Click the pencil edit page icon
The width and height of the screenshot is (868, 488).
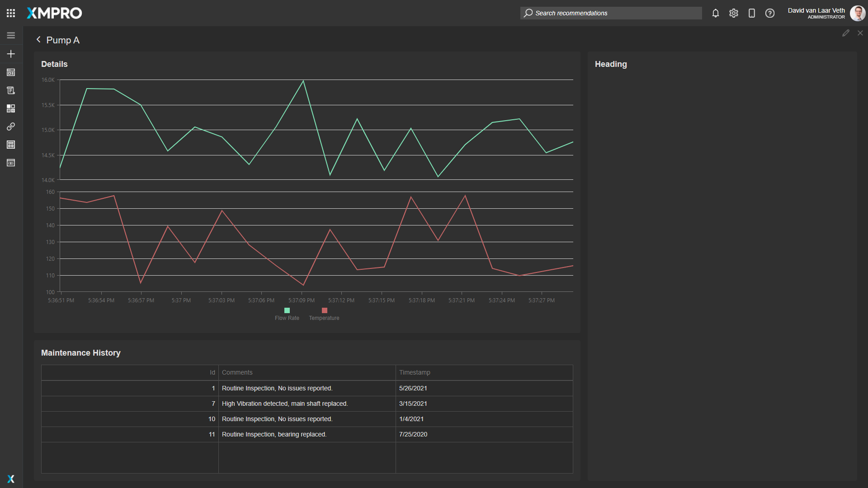coord(845,33)
